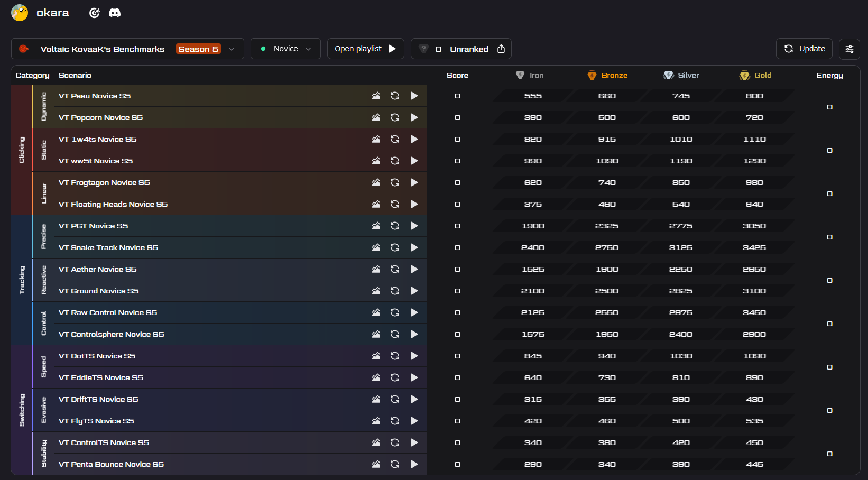Click the okara brand name
The image size is (868, 480).
pos(53,13)
